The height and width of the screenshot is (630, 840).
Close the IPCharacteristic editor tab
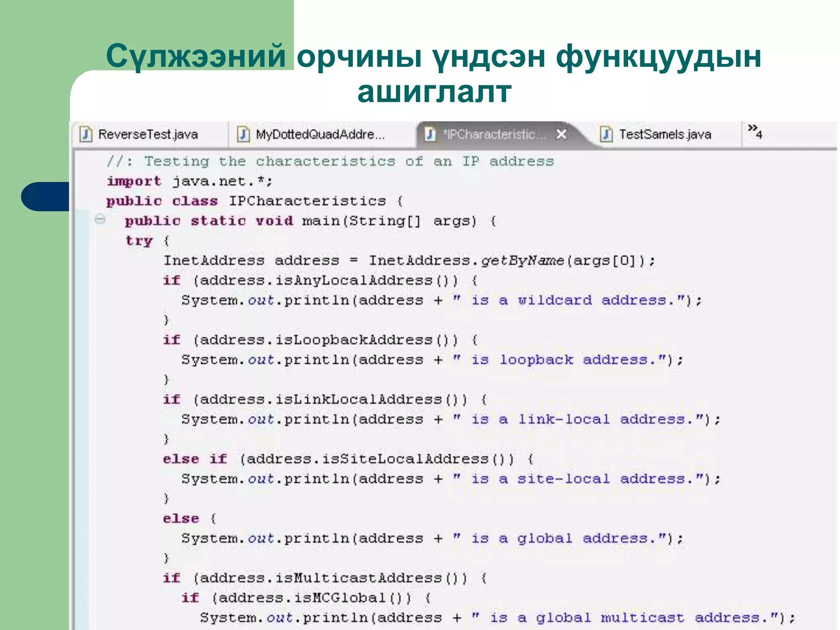561,134
